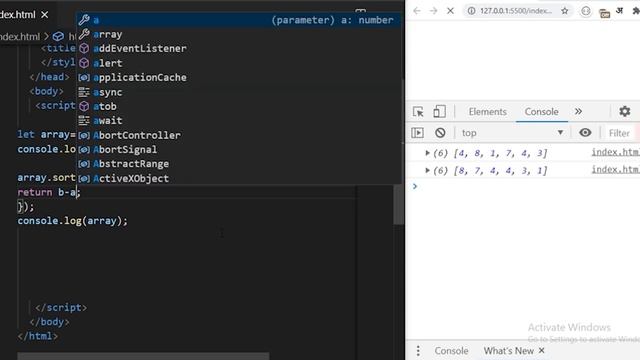This screenshot has width=640, height=360.
Task: Select the 'a' parameter suggestion
Action: click(x=239, y=20)
